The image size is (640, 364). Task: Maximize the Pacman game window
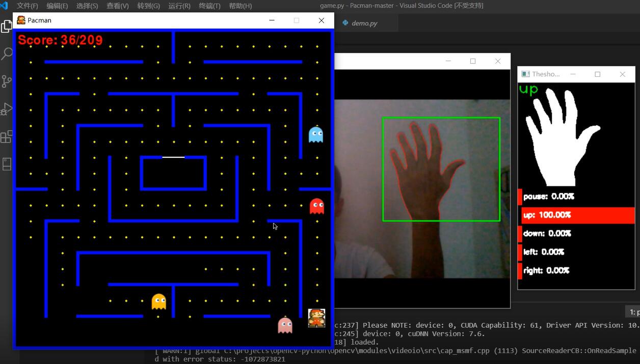pos(297,20)
